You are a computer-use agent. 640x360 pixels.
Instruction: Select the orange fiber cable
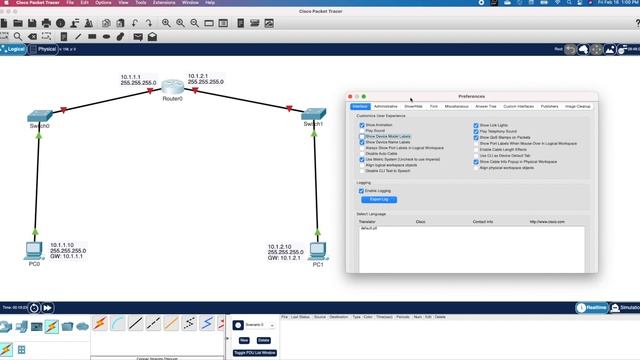[x=171, y=323]
